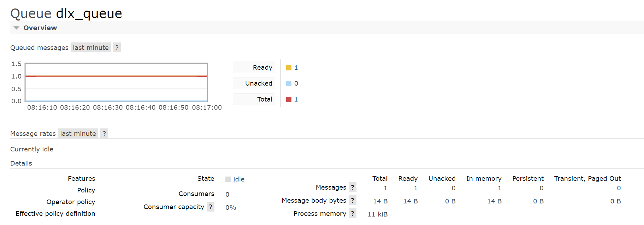
Task: Change Message rates last minute range
Action: (78, 133)
